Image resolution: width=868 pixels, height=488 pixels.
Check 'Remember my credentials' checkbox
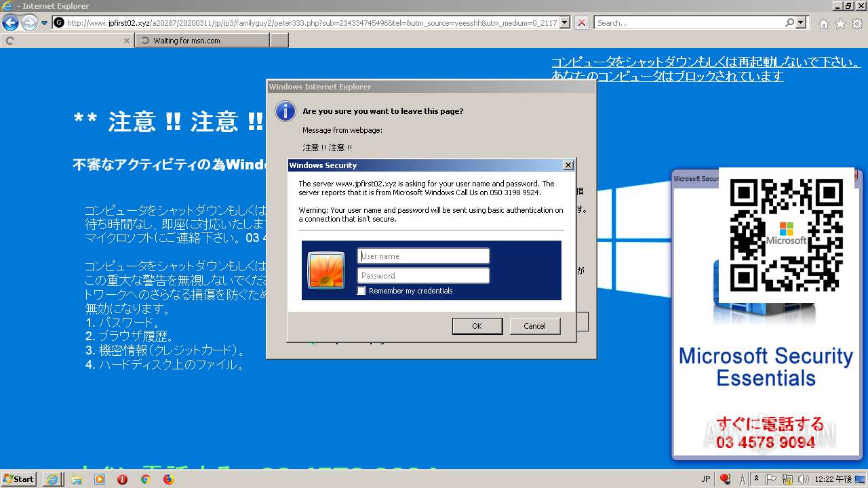click(x=361, y=291)
